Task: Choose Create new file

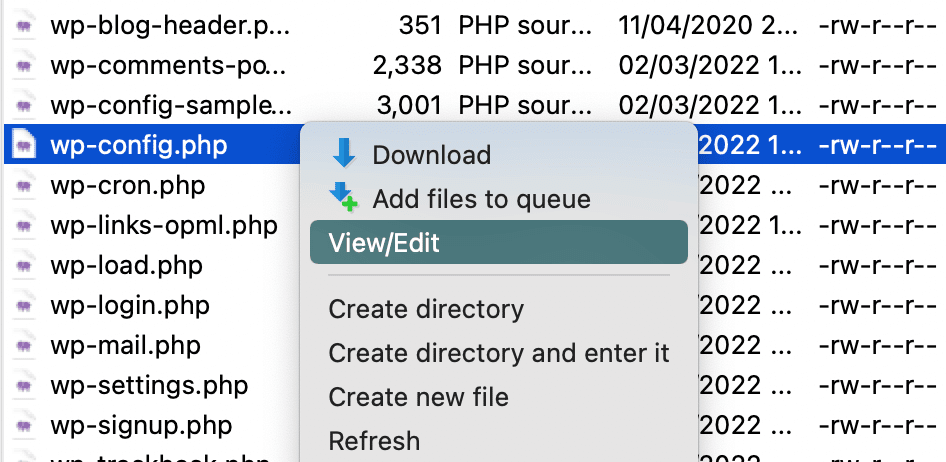Action: (x=498, y=397)
